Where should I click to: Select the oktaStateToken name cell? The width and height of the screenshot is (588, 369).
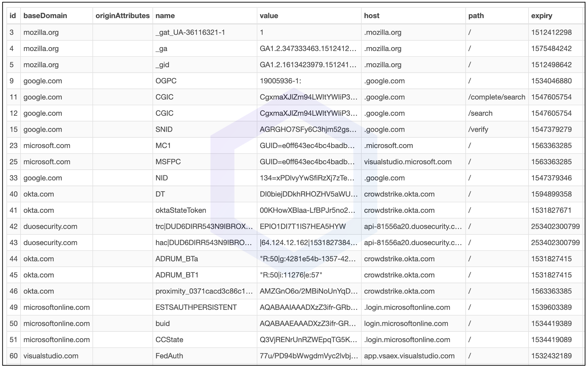point(181,210)
